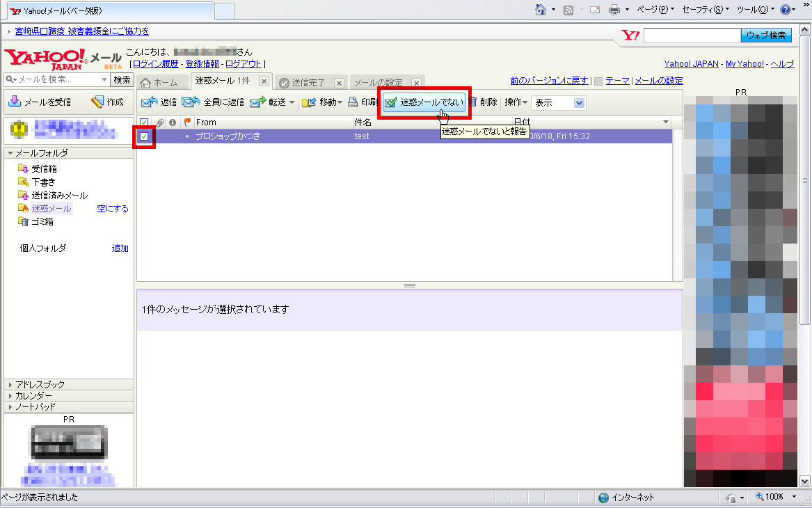Click the IE Read Mail icon

595,10
